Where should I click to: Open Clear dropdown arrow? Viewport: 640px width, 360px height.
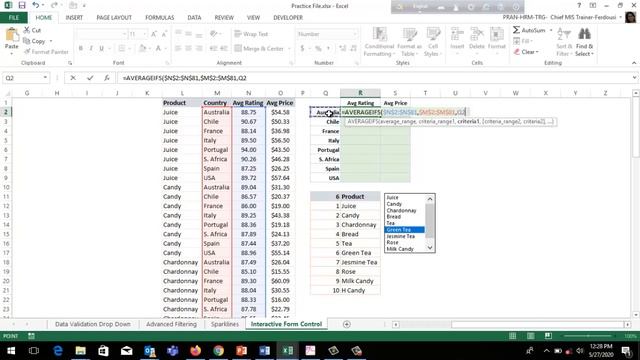[537, 52]
